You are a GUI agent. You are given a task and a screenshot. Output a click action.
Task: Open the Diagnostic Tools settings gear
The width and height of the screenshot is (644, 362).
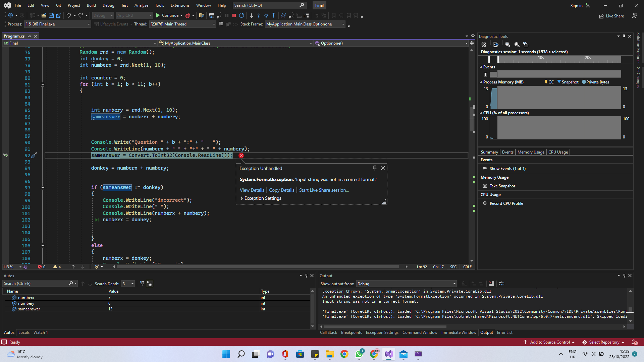click(x=483, y=45)
